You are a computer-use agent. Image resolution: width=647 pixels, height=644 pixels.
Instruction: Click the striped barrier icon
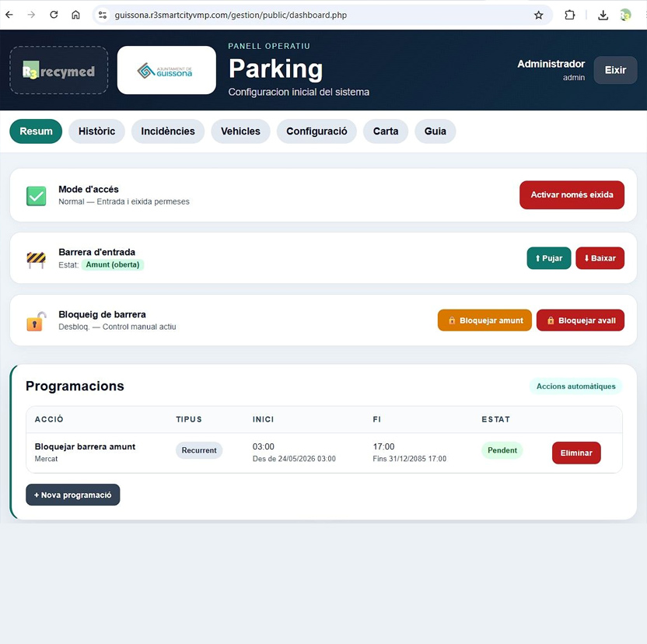pyautogui.click(x=37, y=260)
